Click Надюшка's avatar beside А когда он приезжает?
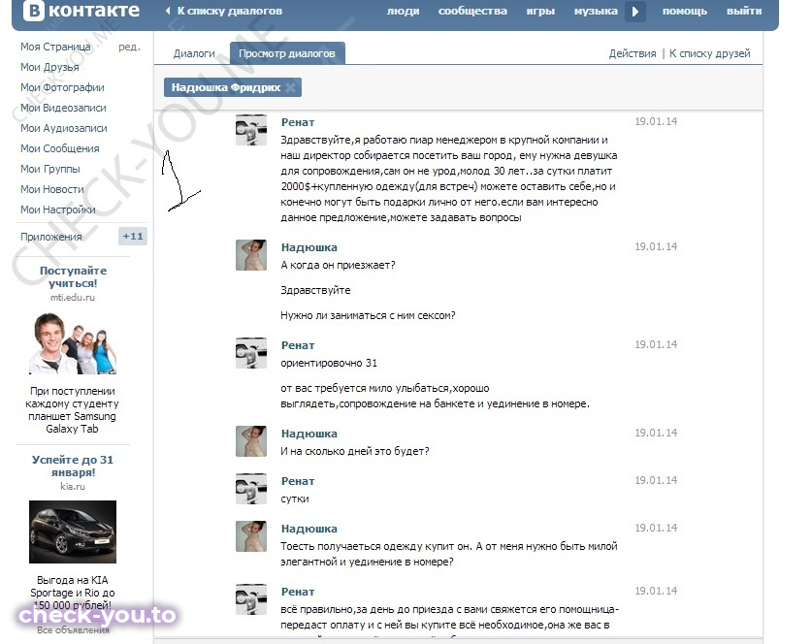Image resolution: width=812 pixels, height=644 pixels. click(x=251, y=255)
